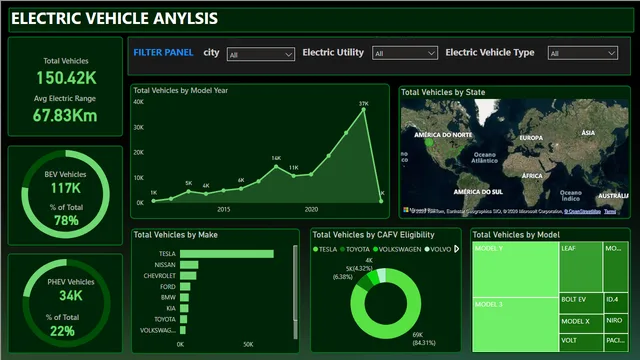
Task: Click the 16K data point on line chart
Action: tap(276, 167)
